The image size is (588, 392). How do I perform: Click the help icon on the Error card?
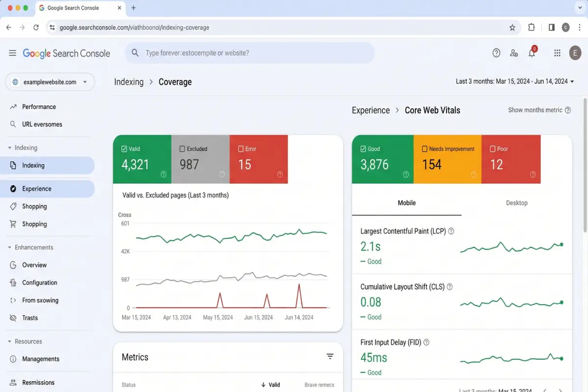pos(280,174)
